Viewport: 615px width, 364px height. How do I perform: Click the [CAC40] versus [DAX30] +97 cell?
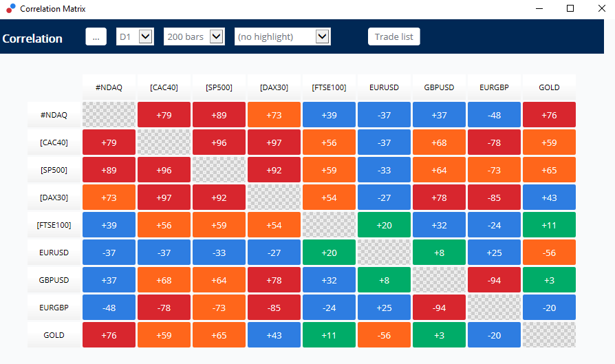point(274,142)
